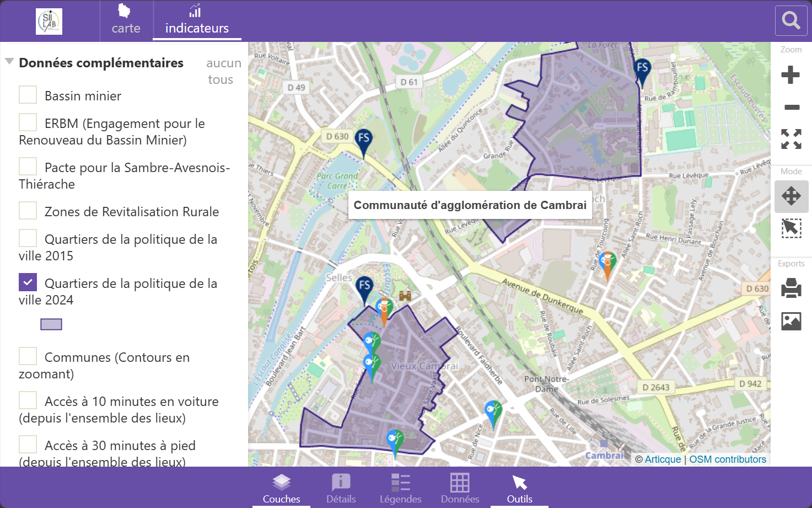
Task: Open the Outils bottom tab
Action: [x=519, y=488]
